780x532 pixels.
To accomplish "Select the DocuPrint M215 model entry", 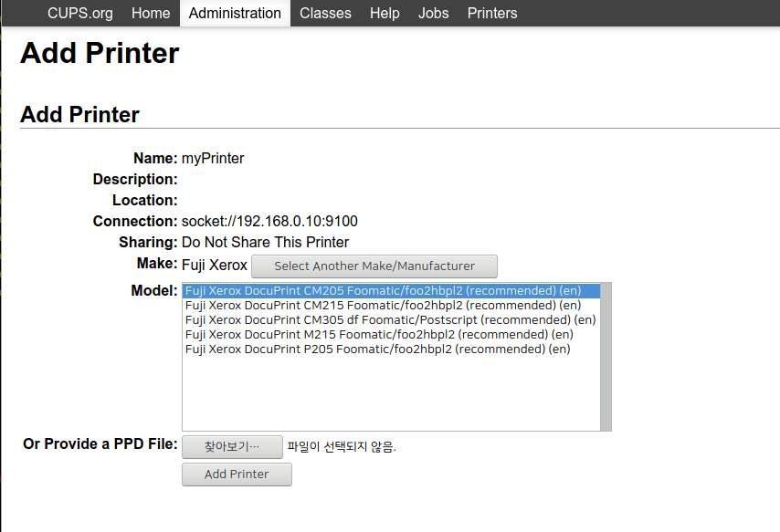I will click(x=379, y=335).
